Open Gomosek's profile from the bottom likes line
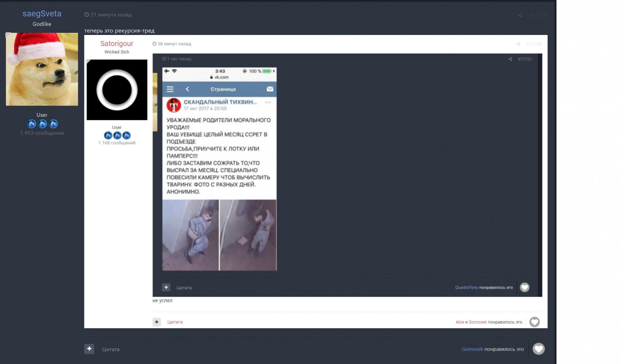Viewport: 620px width, 364px height. click(x=472, y=349)
